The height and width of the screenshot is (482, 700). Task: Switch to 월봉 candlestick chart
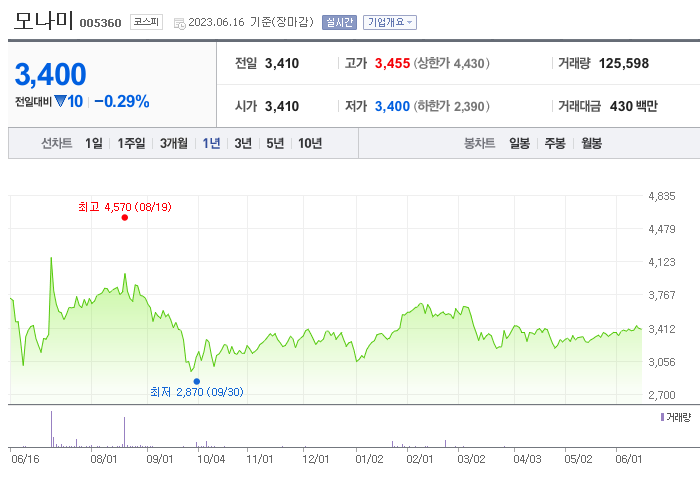click(x=592, y=143)
